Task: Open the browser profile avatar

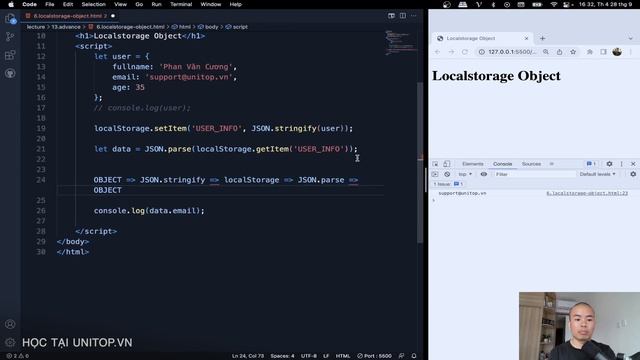Action: click(617, 52)
